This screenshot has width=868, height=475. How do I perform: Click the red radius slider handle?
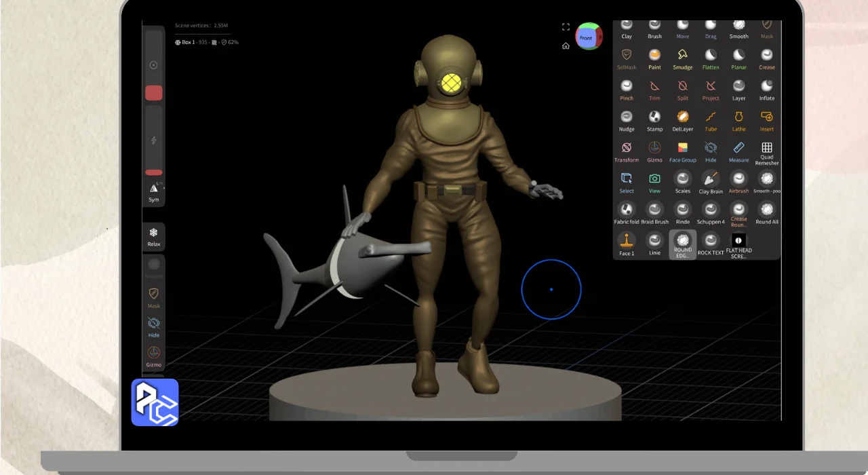154,93
